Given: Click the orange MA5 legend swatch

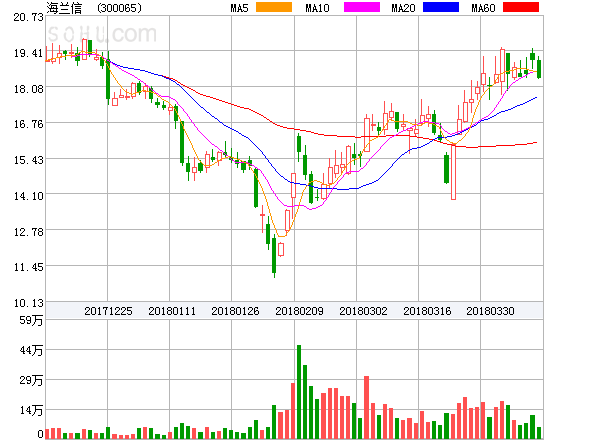Looking at the screenshot, I should [x=274, y=7].
